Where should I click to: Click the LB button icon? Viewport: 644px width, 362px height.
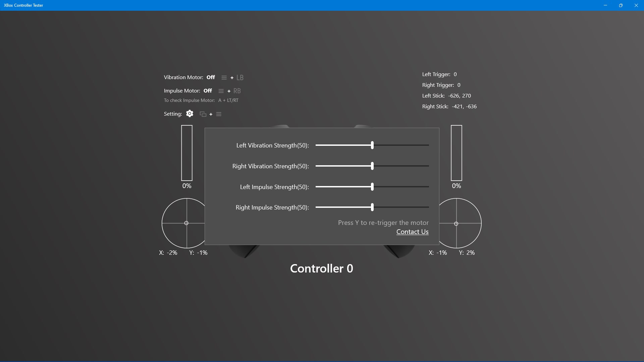coord(240,77)
